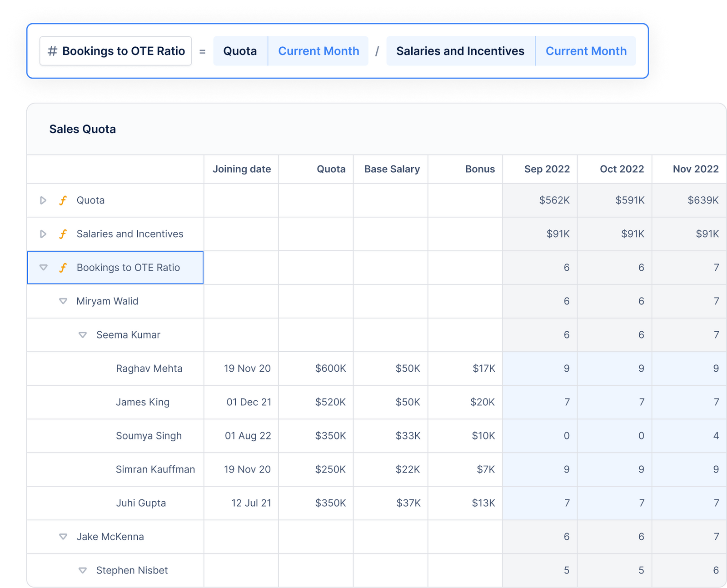
Task: Select the Nov 2022 column header
Action: click(x=696, y=169)
